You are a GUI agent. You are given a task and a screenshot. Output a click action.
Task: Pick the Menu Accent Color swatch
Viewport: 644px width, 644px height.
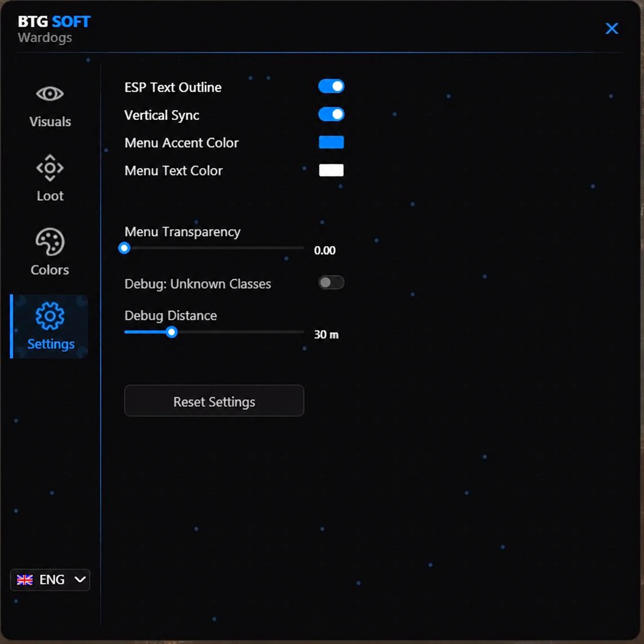click(331, 142)
